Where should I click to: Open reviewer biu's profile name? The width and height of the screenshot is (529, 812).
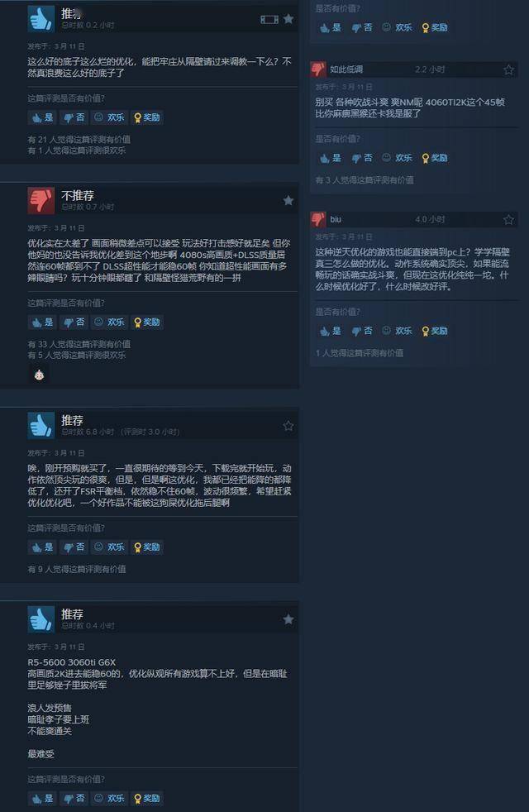[336, 220]
